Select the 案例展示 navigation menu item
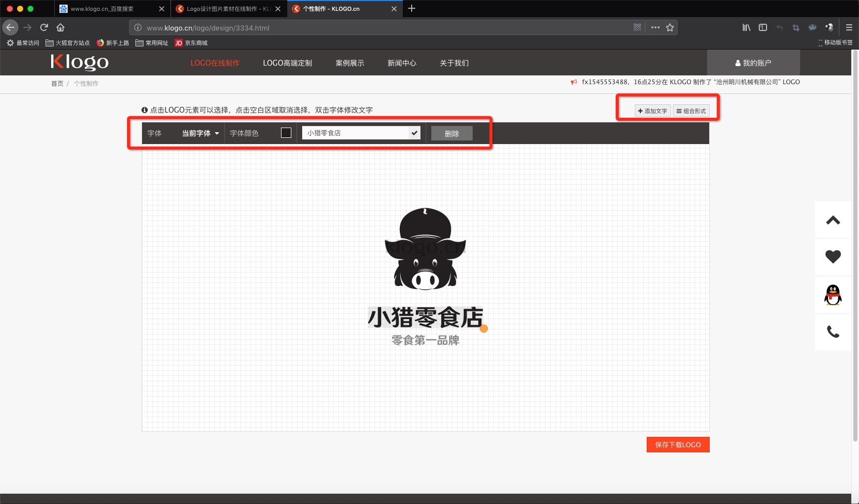The height and width of the screenshot is (504, 859). point(349,62)
